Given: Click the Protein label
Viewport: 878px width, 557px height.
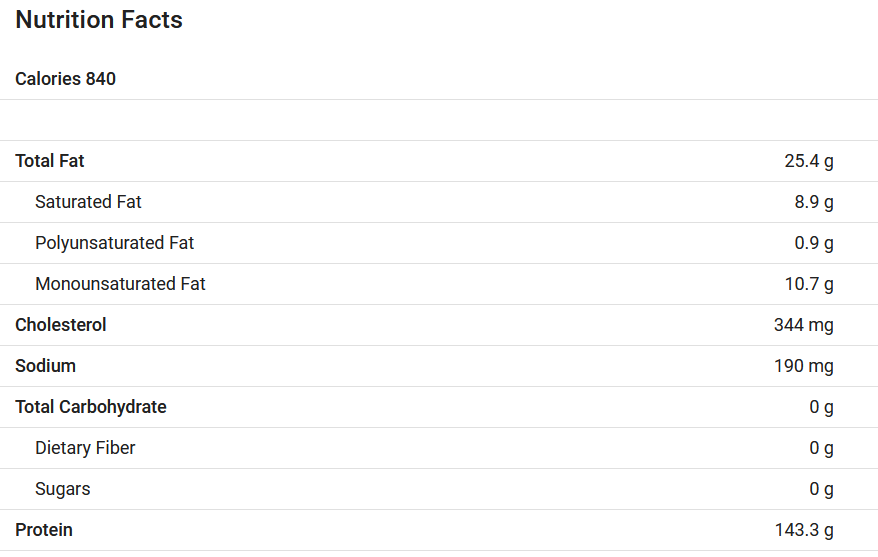Looking at the screenshot, I should tap(44, 530).
